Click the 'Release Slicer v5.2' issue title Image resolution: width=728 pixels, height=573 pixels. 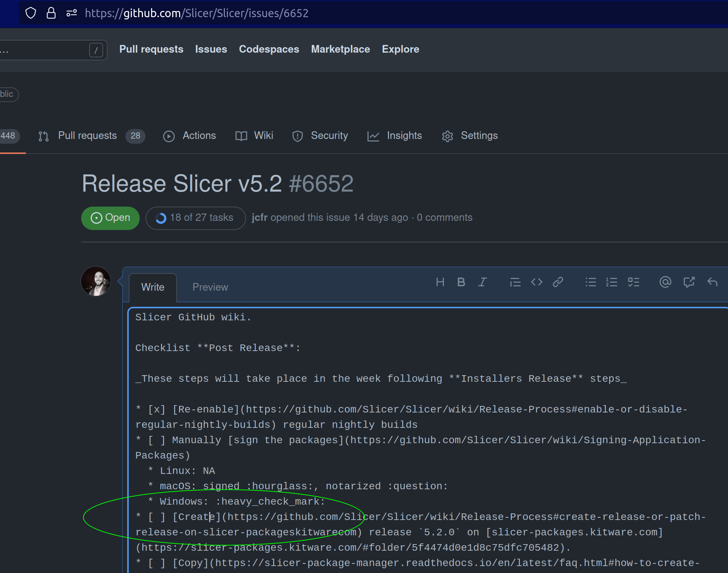tap(182, 183)
